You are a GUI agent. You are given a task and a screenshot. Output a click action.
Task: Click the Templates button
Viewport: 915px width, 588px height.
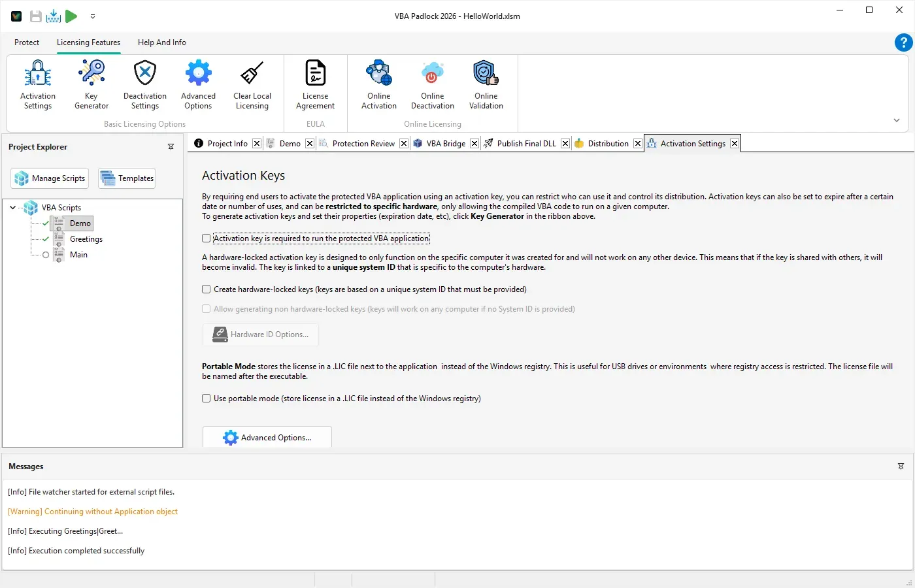click(127, 178)
